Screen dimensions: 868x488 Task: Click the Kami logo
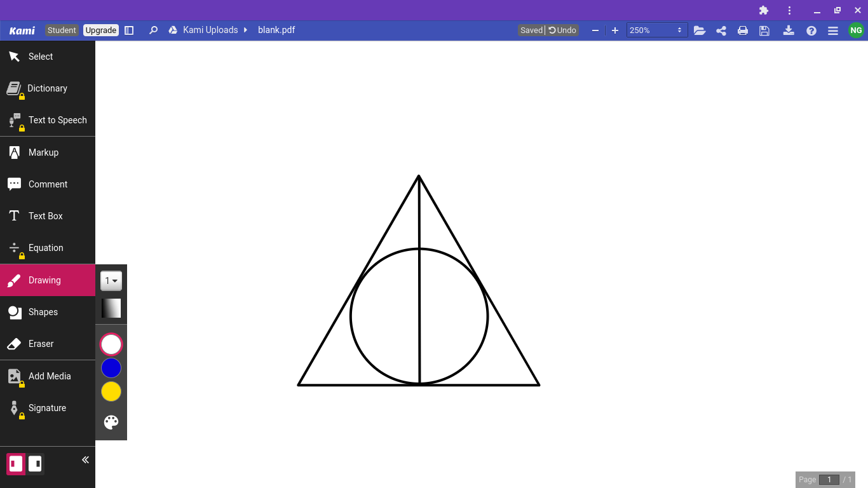point(22,30)
